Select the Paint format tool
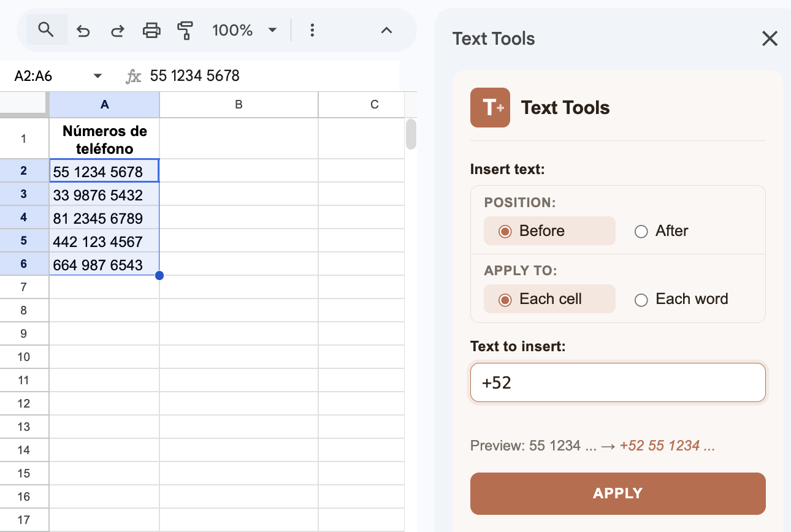This screenshot has width=791, height=532. tap(186, 29)
